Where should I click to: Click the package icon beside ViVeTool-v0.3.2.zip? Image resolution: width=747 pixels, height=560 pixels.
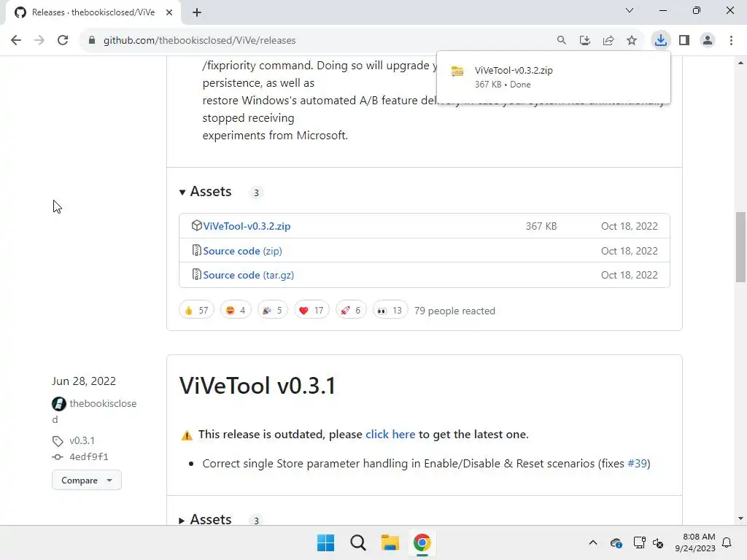(x=196, y=225)
